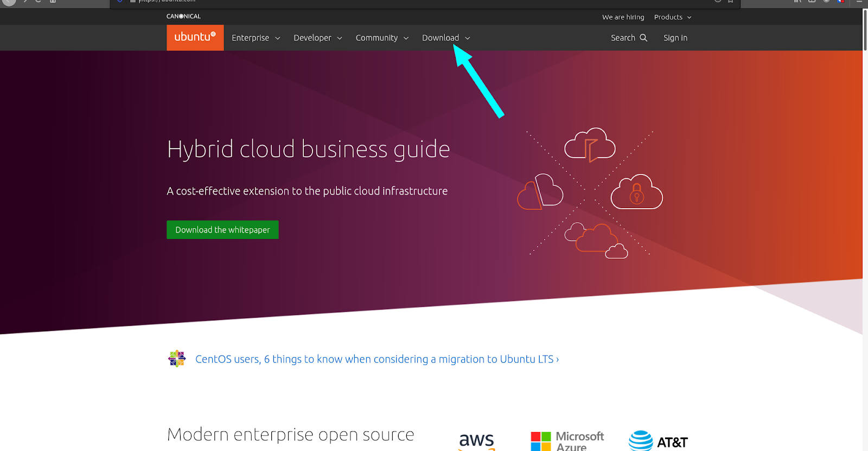Click the Hybrid cloud business guide heading
Image resolution: width=868 pixels, height=451 pixels.
[x=308, y=149]
